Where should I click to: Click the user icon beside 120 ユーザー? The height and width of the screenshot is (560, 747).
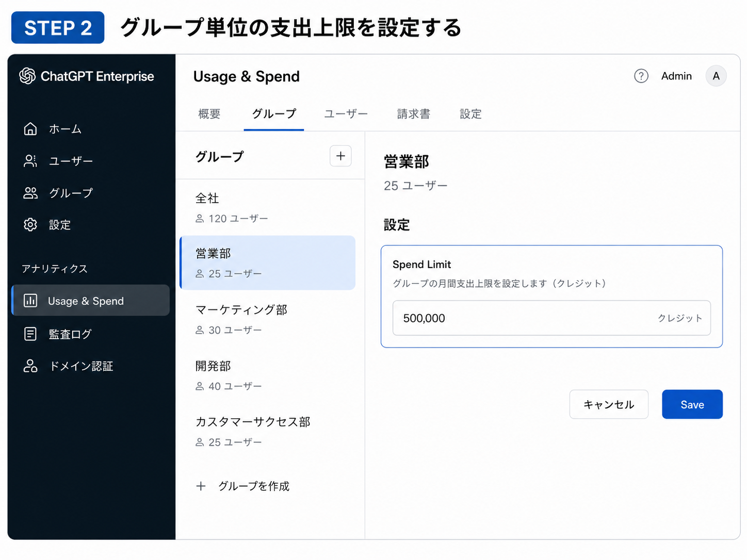tap(200, 219)
